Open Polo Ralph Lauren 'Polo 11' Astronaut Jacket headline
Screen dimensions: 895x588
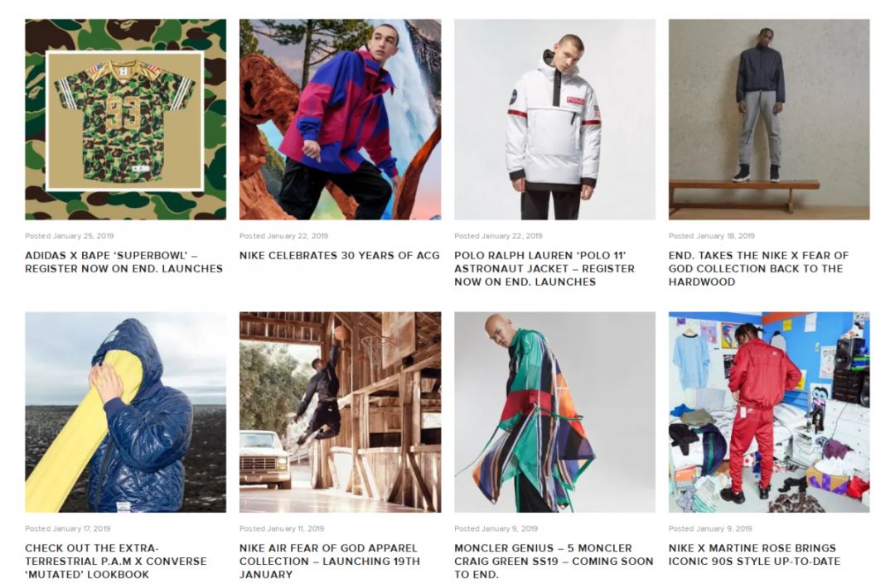click(x=544, y=268)
